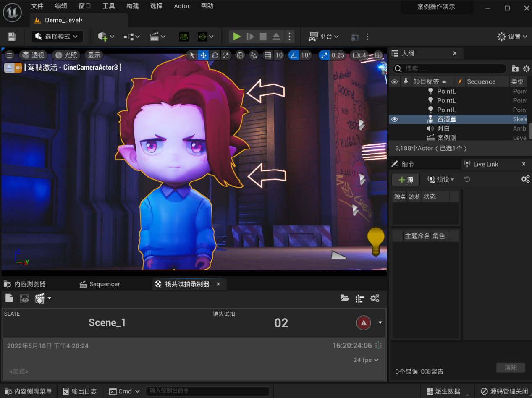Toggle rotation angle snapping icon
Screen dimensions: 532x398
(294, 55)
